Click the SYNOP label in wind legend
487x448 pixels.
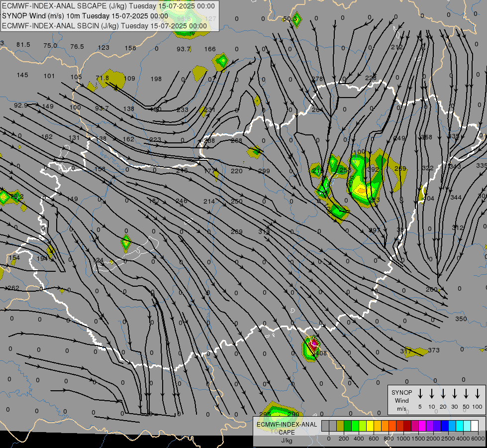[x=401, y=393]
